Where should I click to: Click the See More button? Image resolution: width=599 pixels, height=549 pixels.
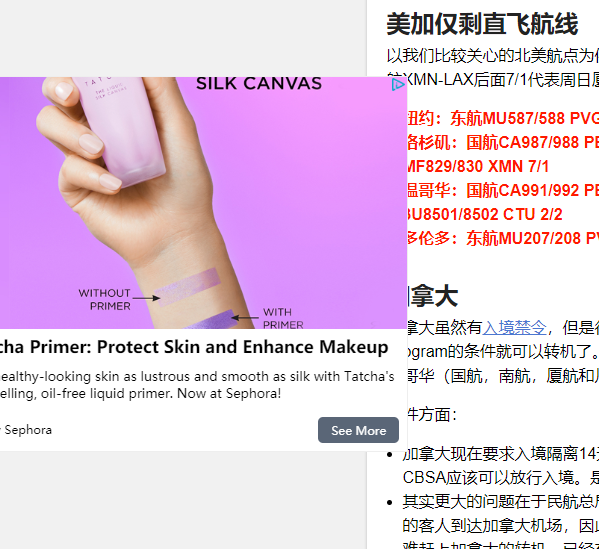358,430
